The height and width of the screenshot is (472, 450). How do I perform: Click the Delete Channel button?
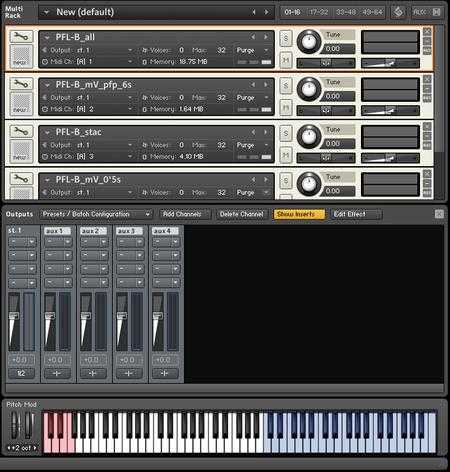(x=242, y=214)
